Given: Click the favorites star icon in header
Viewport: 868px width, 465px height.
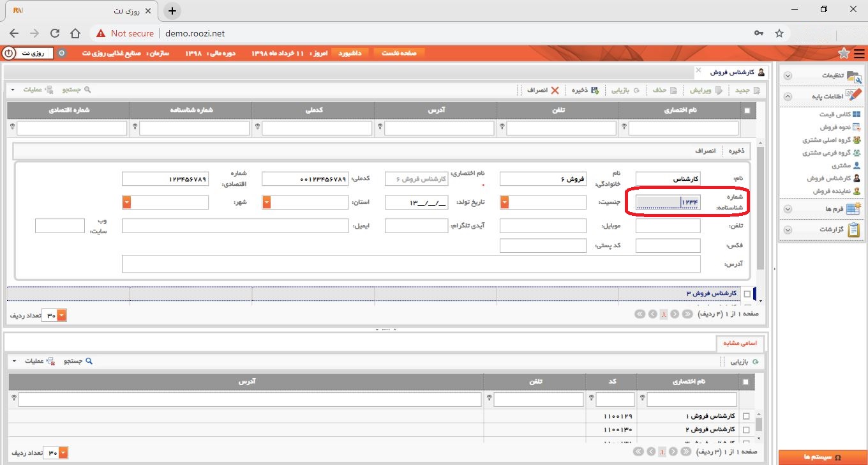Looking at the screenshot, I should pos(844,53).
